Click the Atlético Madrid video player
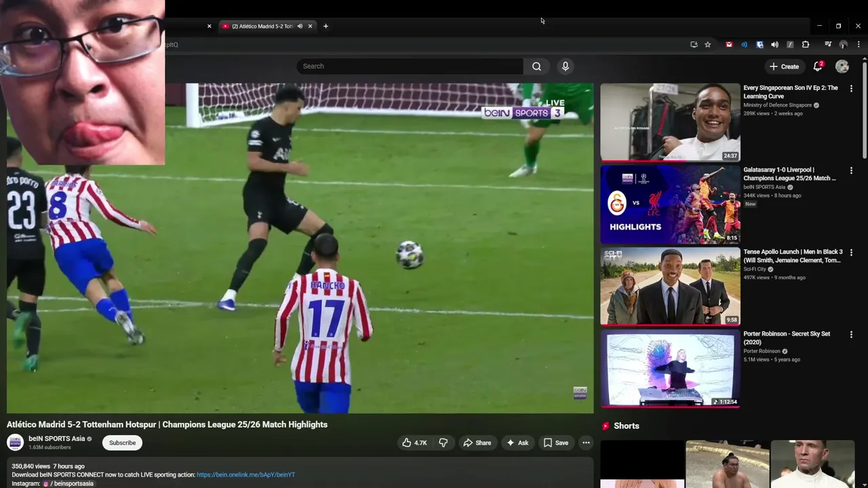The width and height of the screenshot is (868, 488). coord(300,248)
